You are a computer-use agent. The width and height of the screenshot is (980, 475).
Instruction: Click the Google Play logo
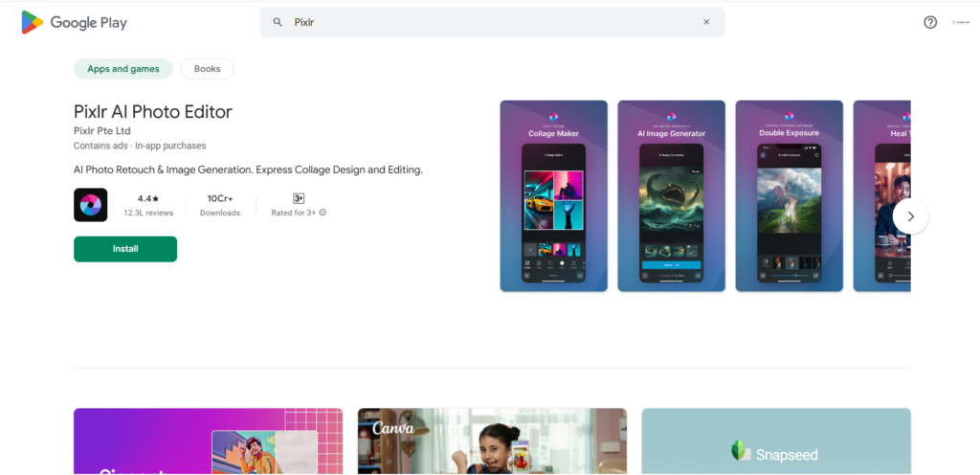tap(74, 22)
